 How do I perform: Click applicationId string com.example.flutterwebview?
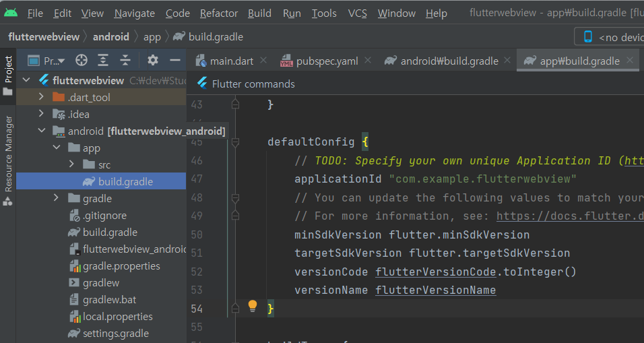pos(482,179)
